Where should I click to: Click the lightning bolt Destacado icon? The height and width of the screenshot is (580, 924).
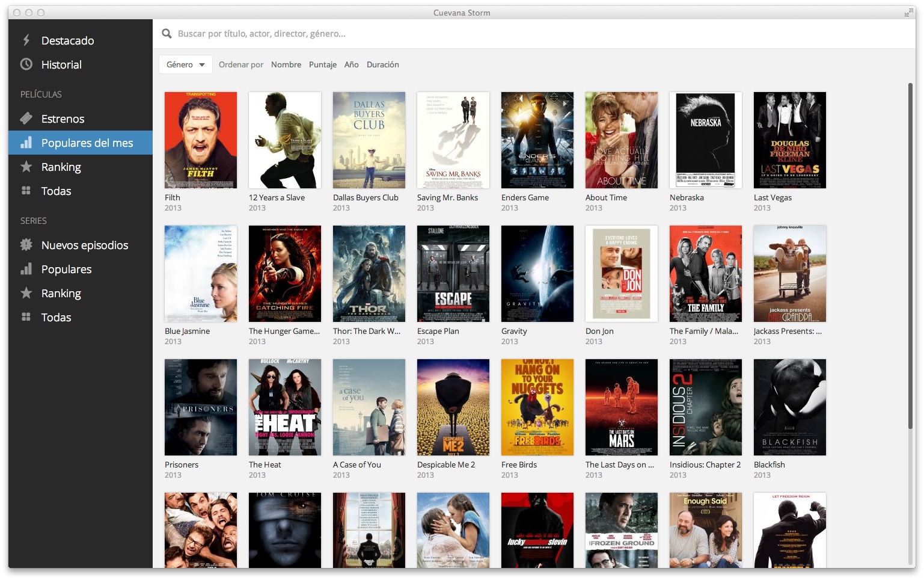(x=26, y=40)
